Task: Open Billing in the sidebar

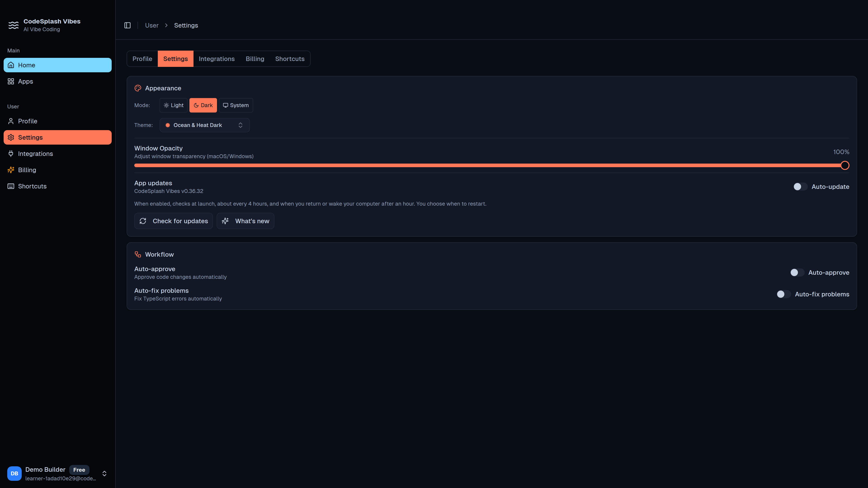Action: 58,170
